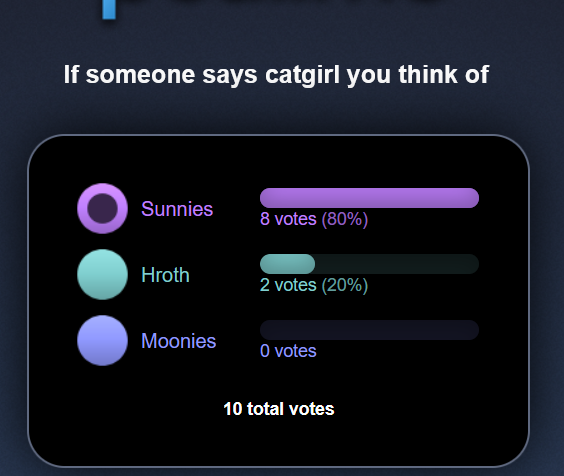Click the teal Hroth vote bar
The image size is (564, 476).
tap(287, 264)
